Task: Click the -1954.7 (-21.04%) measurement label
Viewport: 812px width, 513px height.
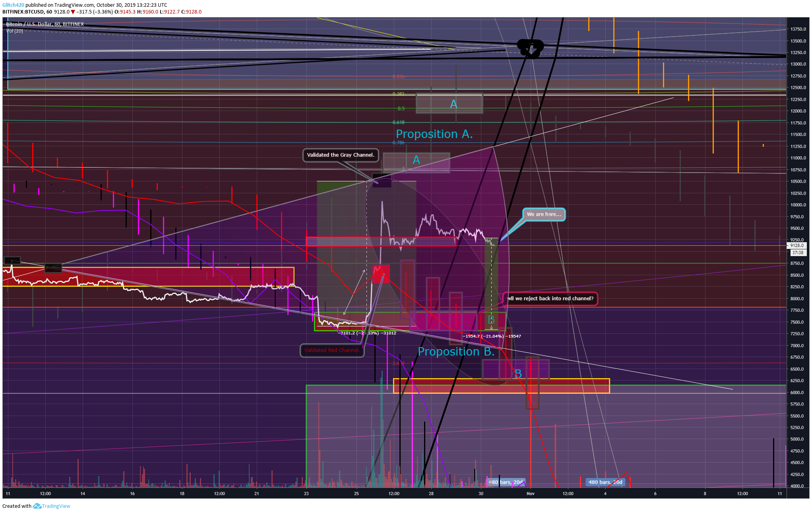Action: pyautogui.click(x=491, y=336)
